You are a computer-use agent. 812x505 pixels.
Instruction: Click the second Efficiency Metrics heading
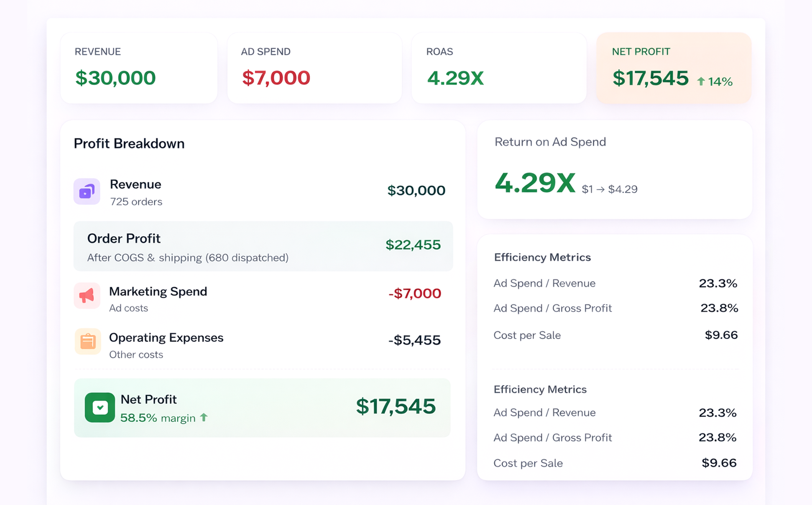click(x=540, y=390)
